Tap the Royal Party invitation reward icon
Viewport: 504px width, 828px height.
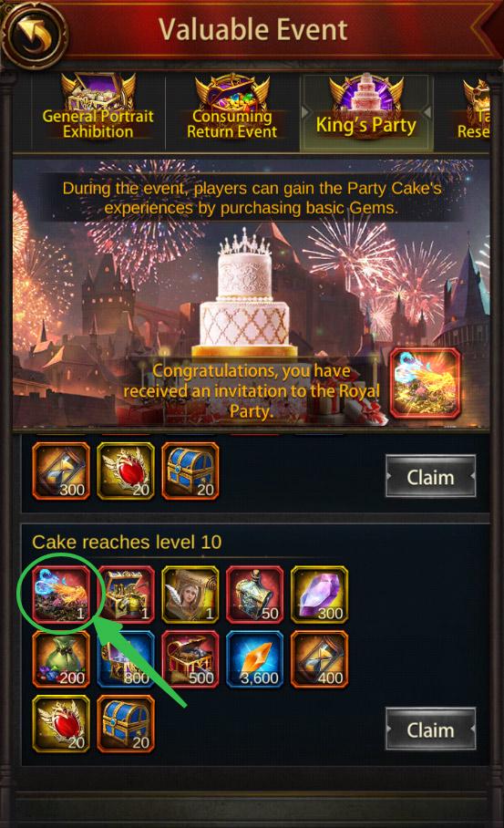(425, 383)
